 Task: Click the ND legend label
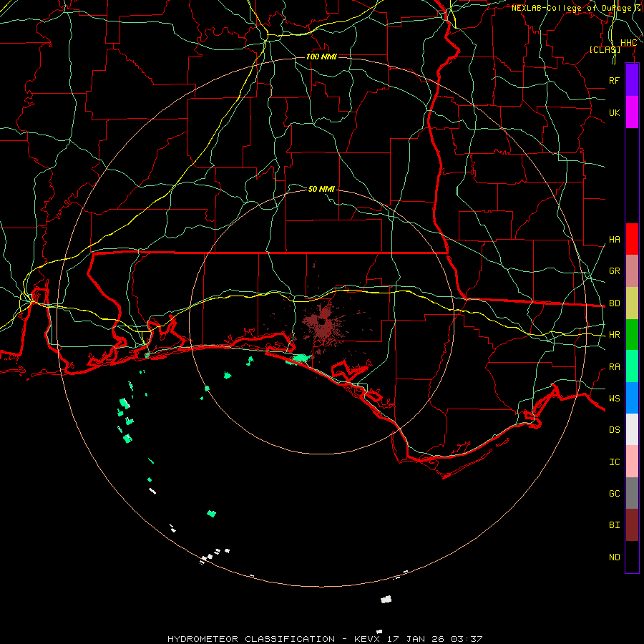point(614,557)
